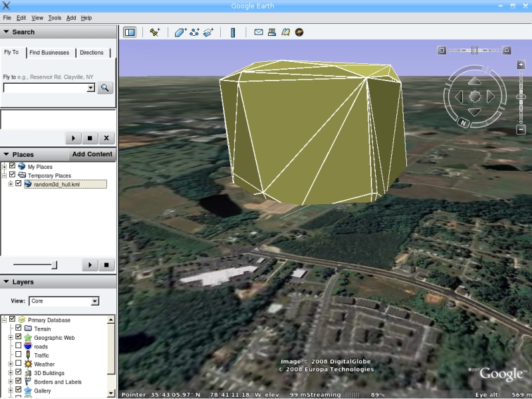This screenshot has height=399, width=532.
Task: Click the Add Content button
Action: pos(92,154)
